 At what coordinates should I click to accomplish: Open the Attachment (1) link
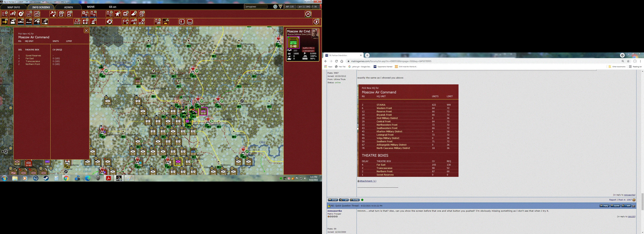coord(367,181)
